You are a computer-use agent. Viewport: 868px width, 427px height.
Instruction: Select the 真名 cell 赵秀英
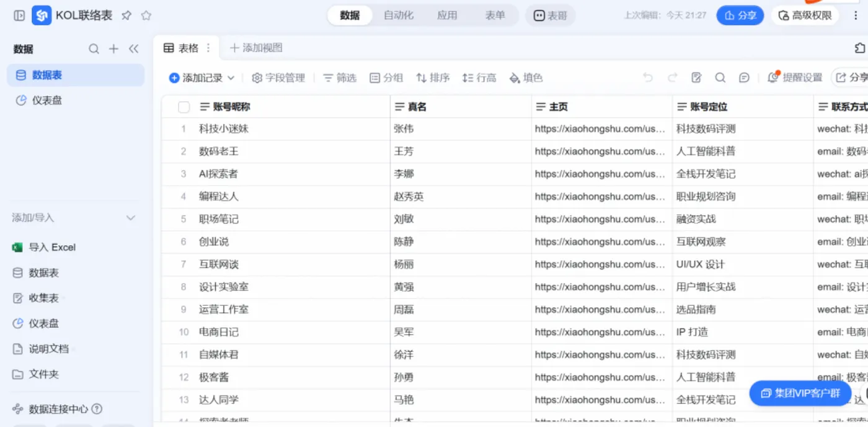tap(461, 197)
